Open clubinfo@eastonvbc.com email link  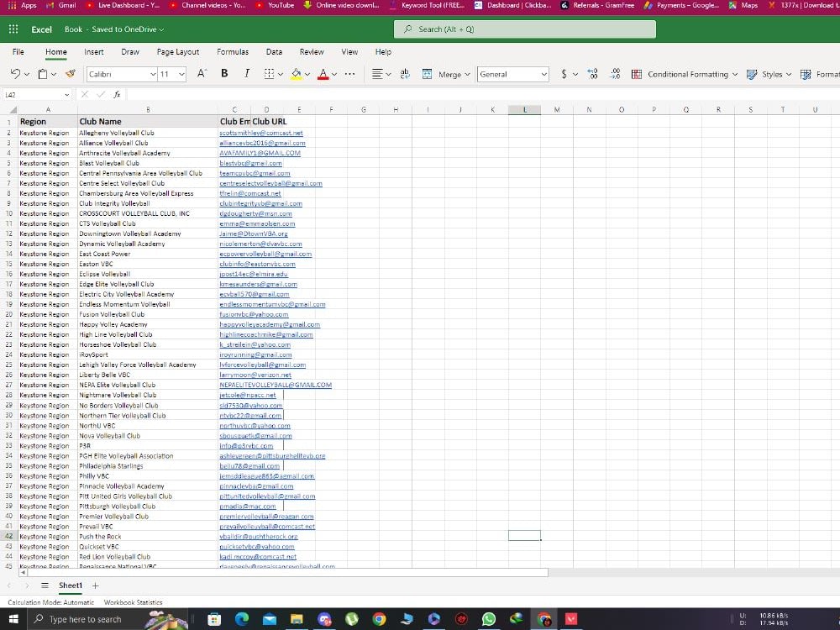pos(257,264)
